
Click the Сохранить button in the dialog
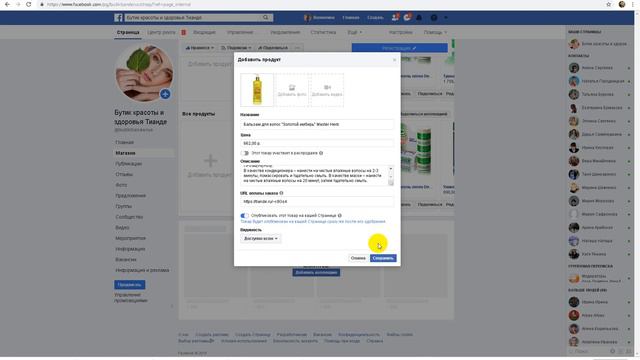[383, 258]
